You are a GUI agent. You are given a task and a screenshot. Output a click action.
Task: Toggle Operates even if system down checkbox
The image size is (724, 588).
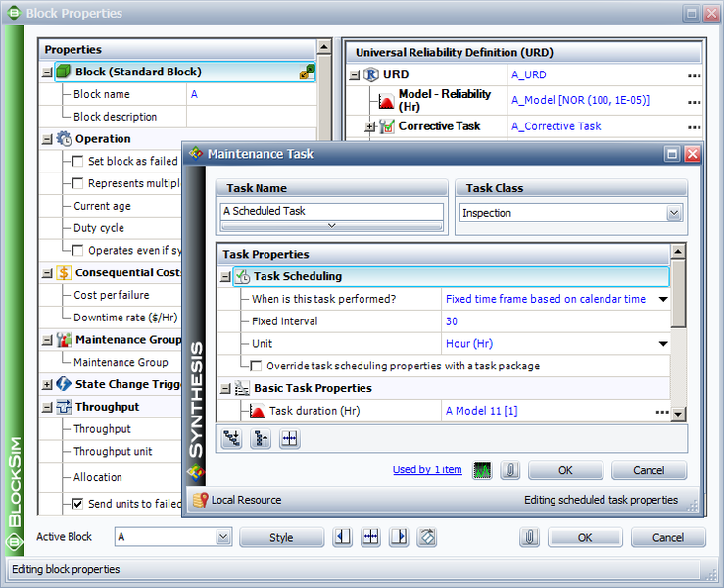click(x=77, y=250)
